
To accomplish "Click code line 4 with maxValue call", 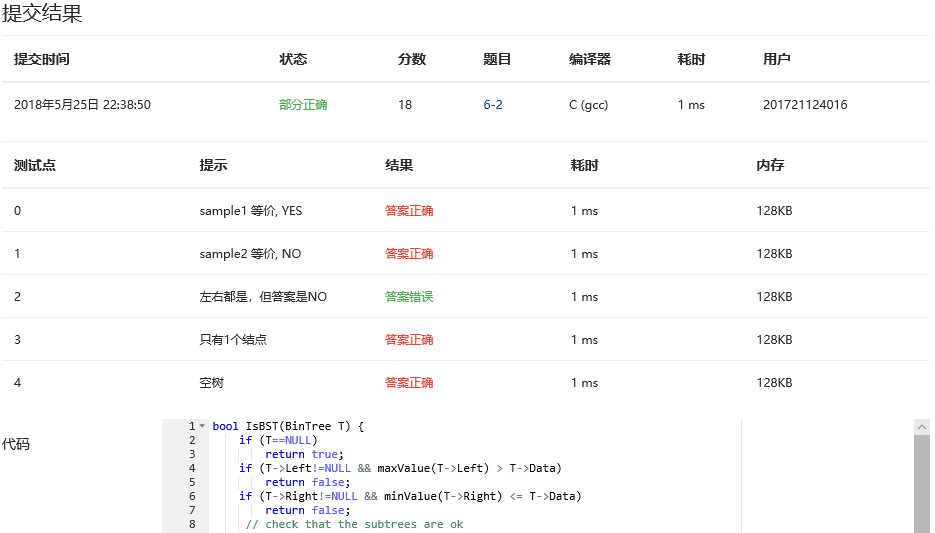I will (400, 469).
